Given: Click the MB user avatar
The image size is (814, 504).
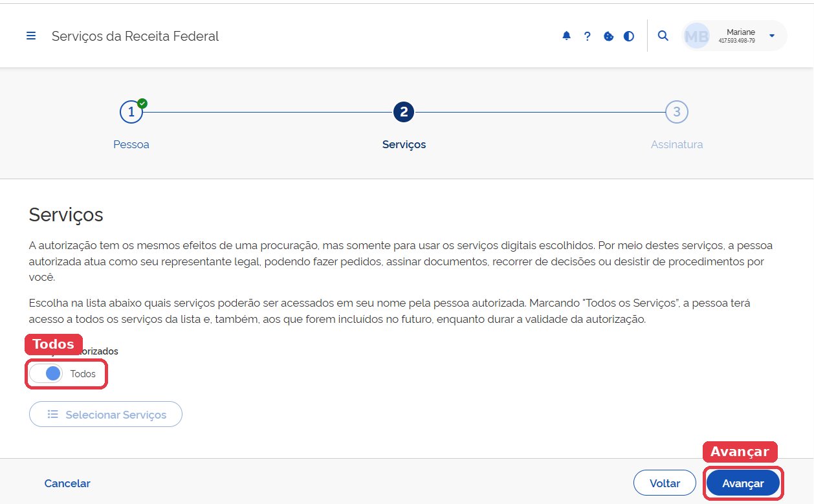Looking at the screenshot, I should 697,36.
